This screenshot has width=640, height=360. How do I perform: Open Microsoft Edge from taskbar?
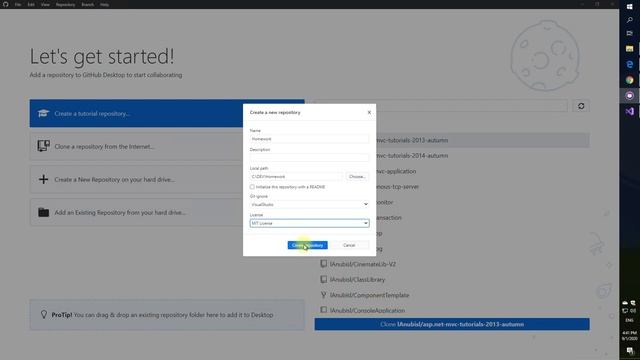pos(629,64)
